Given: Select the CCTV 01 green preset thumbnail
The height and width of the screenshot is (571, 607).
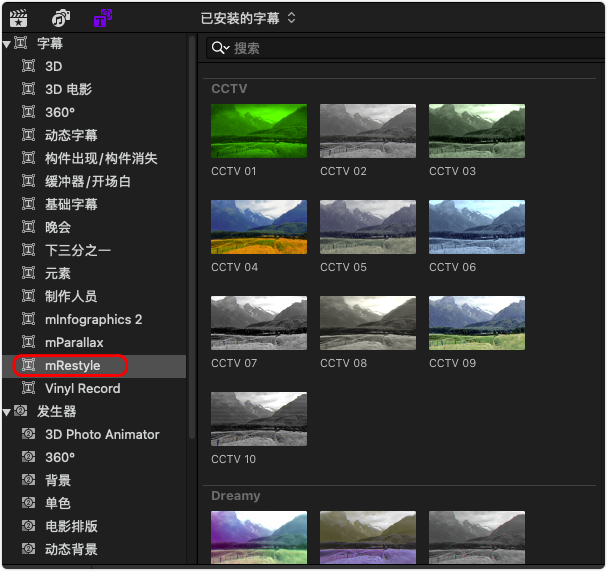Looking at the screenshot, I should tap(259, 131).
